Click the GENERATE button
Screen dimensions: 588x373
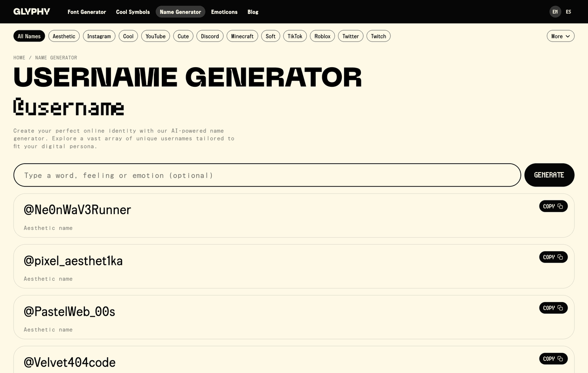pos(549,175)
